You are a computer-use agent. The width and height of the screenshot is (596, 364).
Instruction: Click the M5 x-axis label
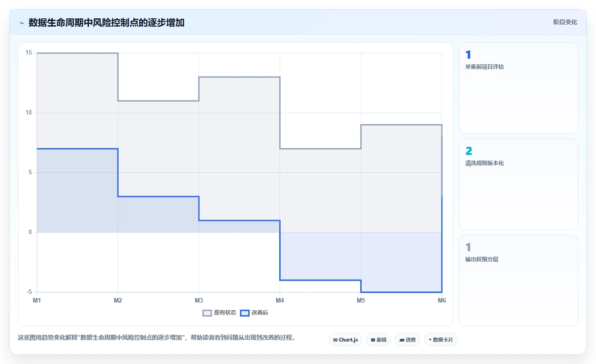(361, 300)
